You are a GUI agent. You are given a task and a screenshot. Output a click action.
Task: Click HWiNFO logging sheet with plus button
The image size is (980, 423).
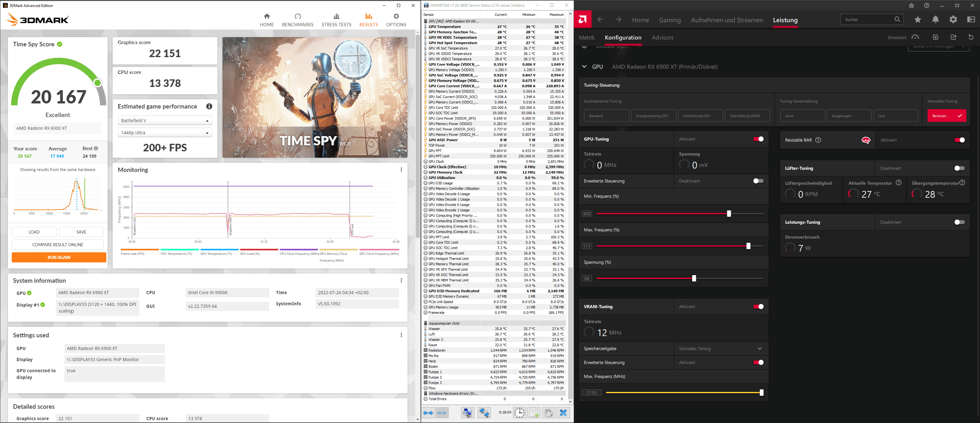[534, 413]
